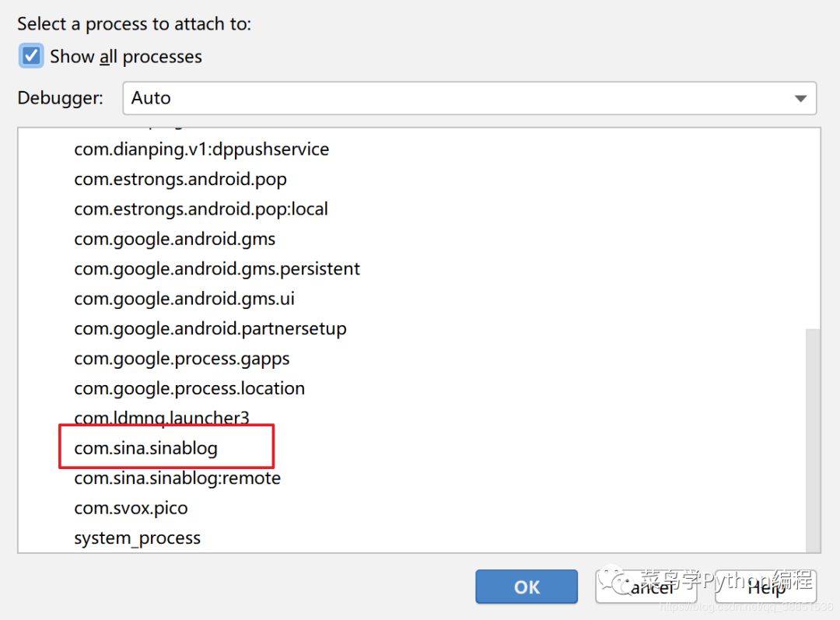Select com.sina.sinablog process
This screenshot has width=840, height=620.
145,448
